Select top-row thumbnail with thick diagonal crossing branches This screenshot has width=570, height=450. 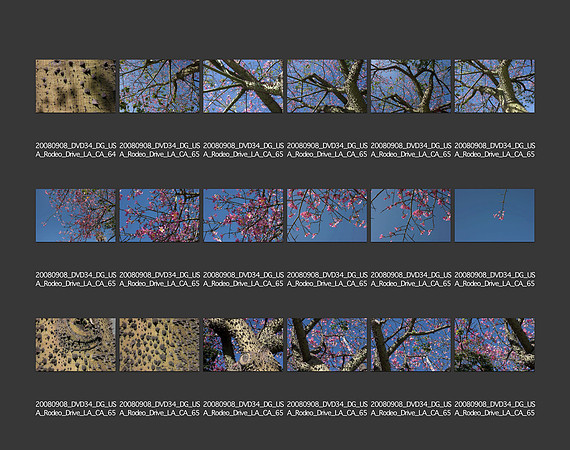(243, 86)
